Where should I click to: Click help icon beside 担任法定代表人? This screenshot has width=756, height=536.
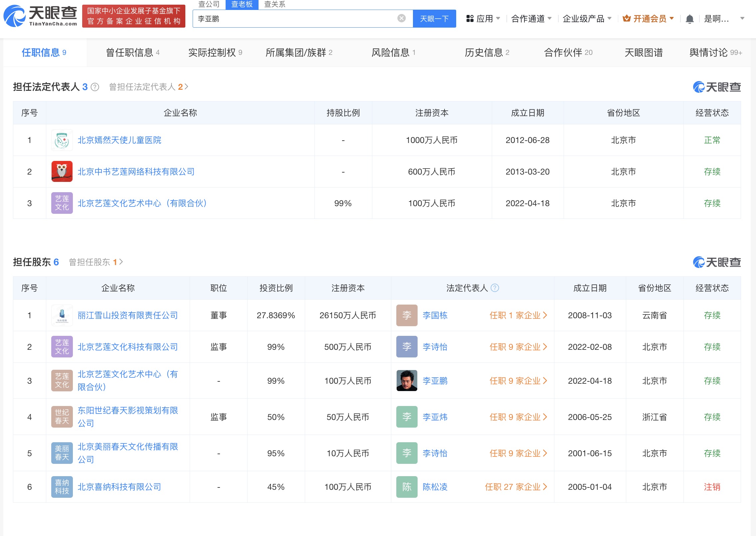coord(95,87)
